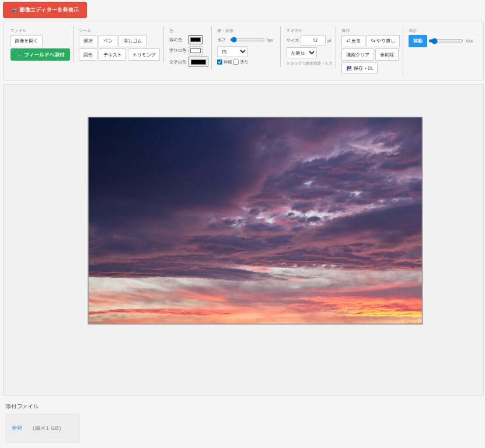The height and width of the screenshot is (448, 485).
Task: Open the 円 shape type dropdown
Action: tap(233, 52)
